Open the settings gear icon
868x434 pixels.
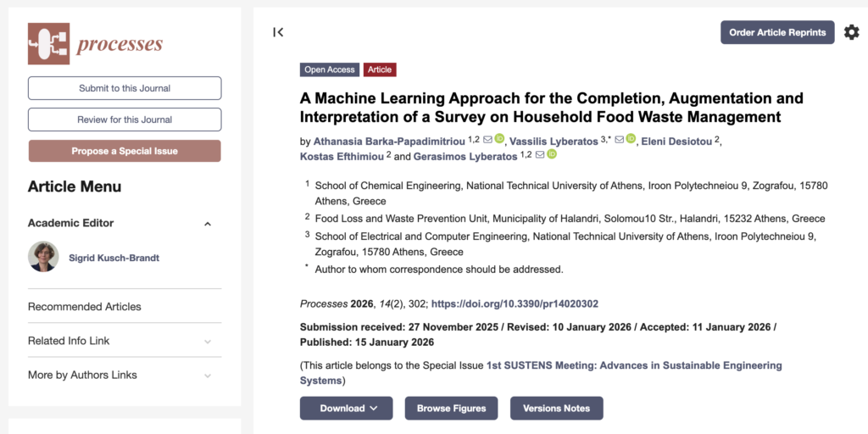[851, 32]
